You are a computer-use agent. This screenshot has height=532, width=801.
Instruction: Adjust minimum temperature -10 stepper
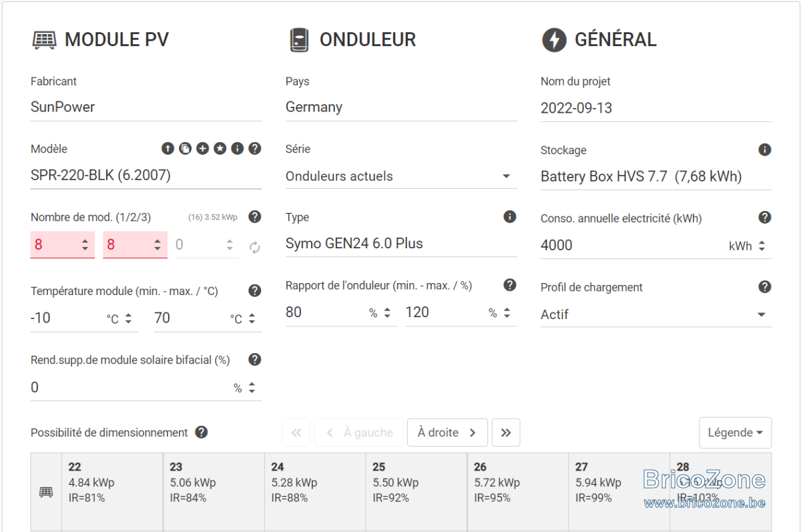[128, 318]
